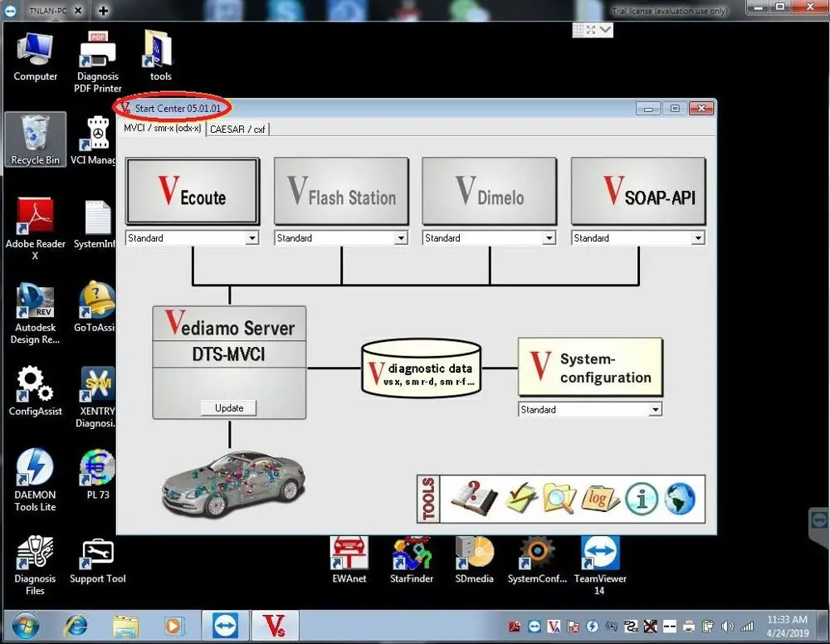Open Internet Explorer from the taskbar

(x=76, y=627)
